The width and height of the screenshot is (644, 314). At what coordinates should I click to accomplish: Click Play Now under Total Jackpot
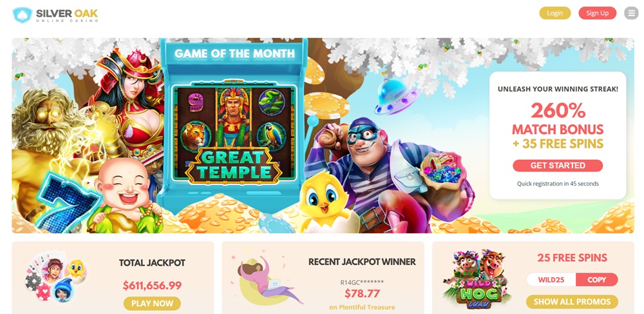(152, 304)
